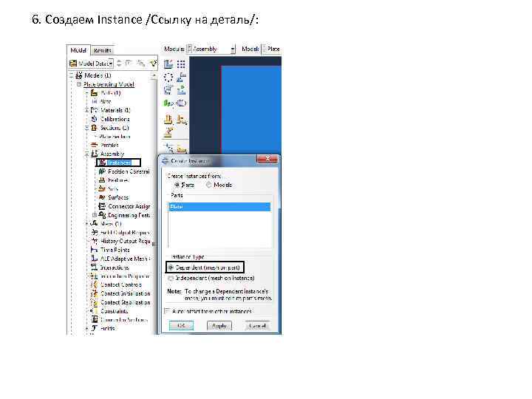Click the tree collapse-all icon in toolbar
The height and width of the screenshot is (399, 532).
(x=140, y=63)
